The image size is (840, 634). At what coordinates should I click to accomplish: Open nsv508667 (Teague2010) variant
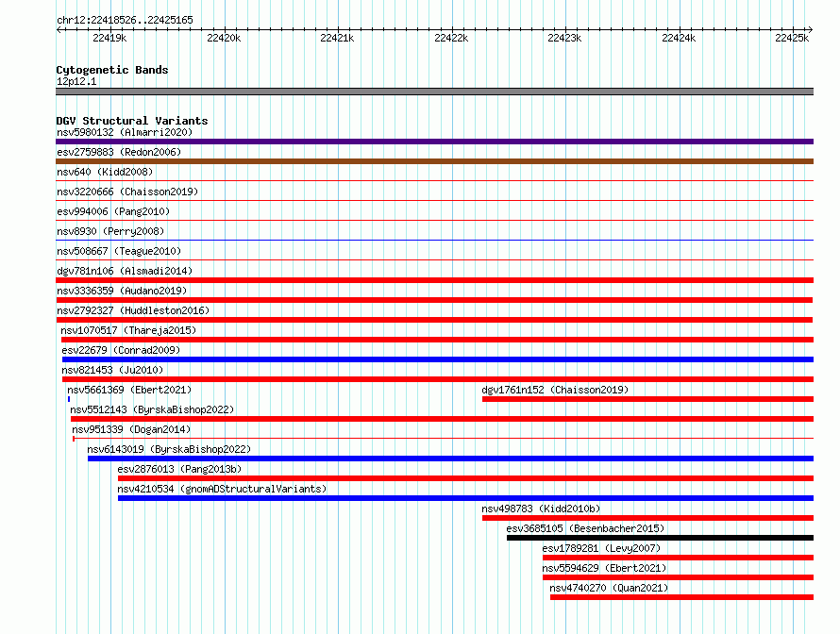point(119,251)
